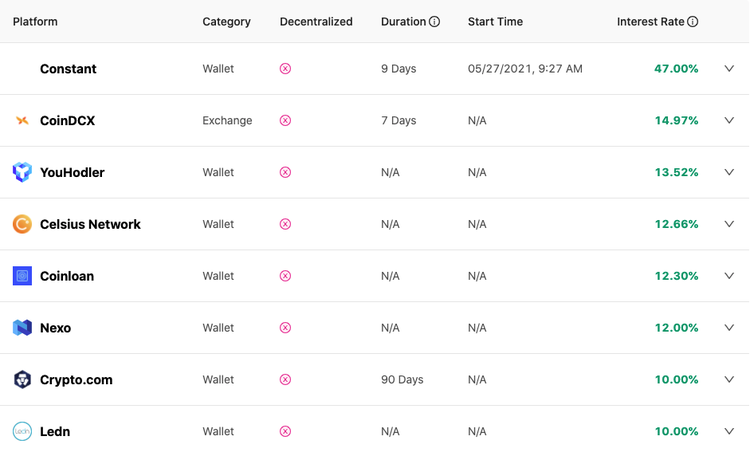Image resolution: width=750 pixels, height=456 pixels.
Task: Click the YouHodler logo icon
Action: pos(22,172)
